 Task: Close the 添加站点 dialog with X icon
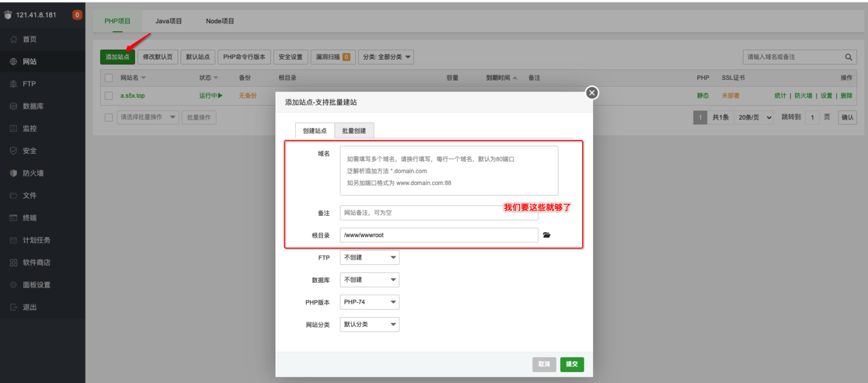click(591, 93)
